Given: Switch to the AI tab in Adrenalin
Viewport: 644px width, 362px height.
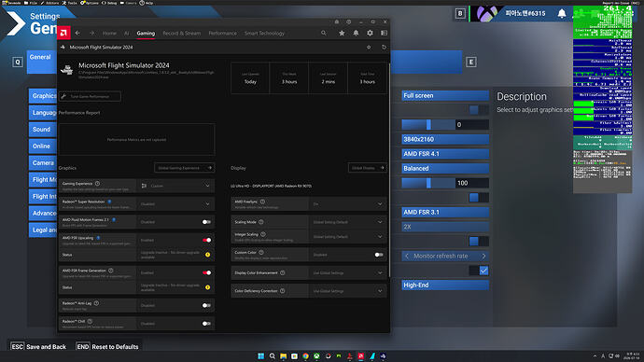Looking at the screenshot, I should tap(127, 34).
